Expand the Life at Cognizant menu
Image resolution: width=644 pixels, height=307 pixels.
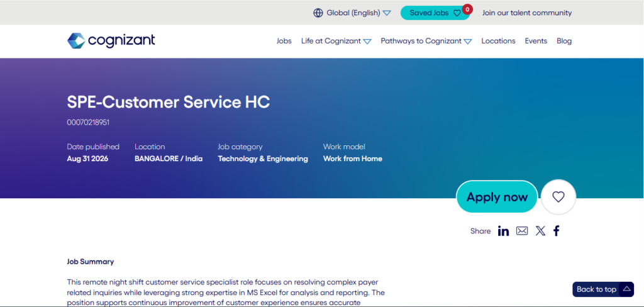336,41
